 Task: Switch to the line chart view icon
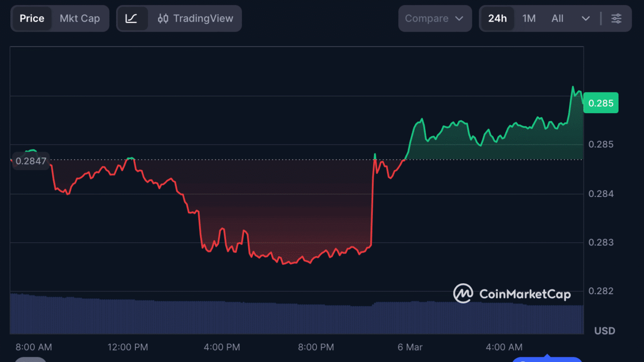(132, 19)
